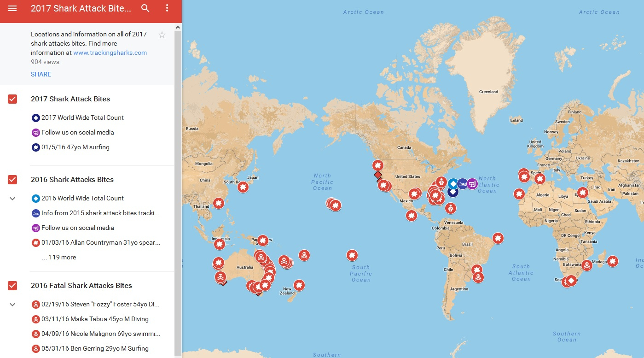
Task: Collapse the 2016 Shark Attacks Bites list chevron
Action: (12, 199)
